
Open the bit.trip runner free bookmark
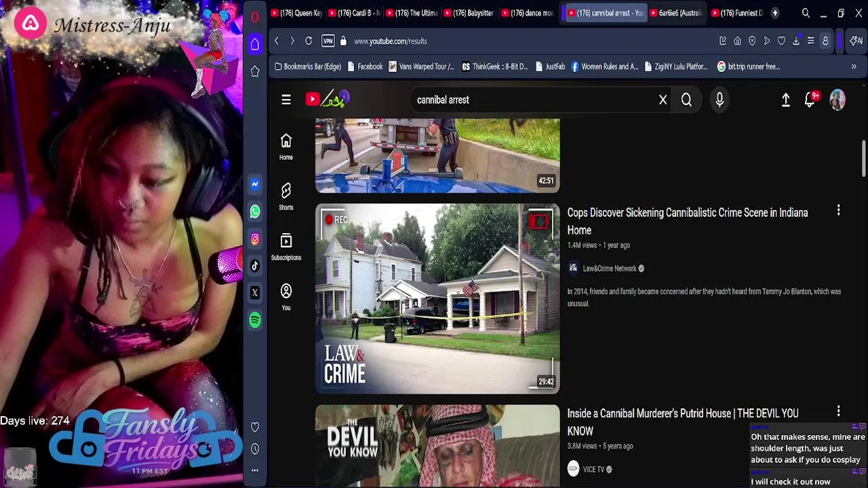coord(749,66)
